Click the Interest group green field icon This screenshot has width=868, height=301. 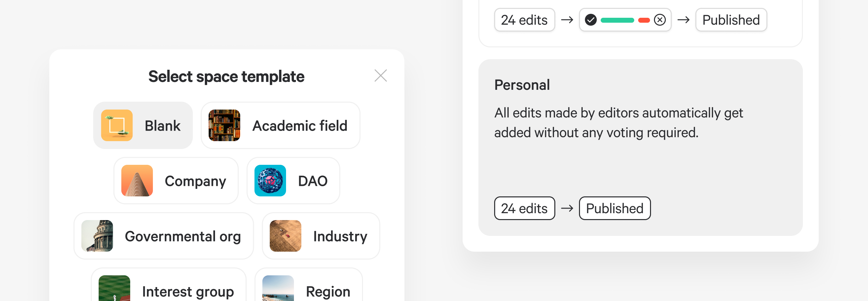[x=114, y=288]
